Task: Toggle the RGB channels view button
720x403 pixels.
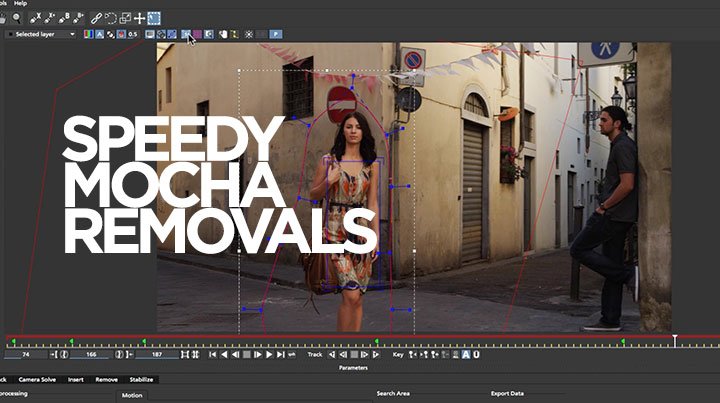Action: [x=88, y=34]
